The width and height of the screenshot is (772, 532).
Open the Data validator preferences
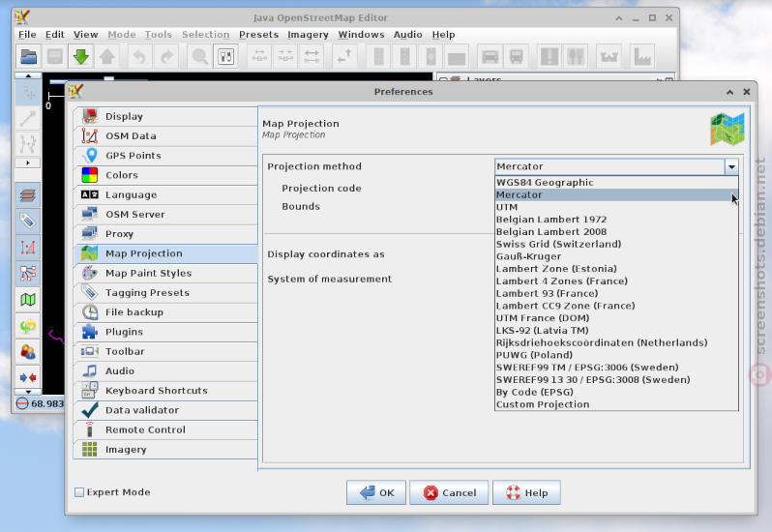[166, 410]
